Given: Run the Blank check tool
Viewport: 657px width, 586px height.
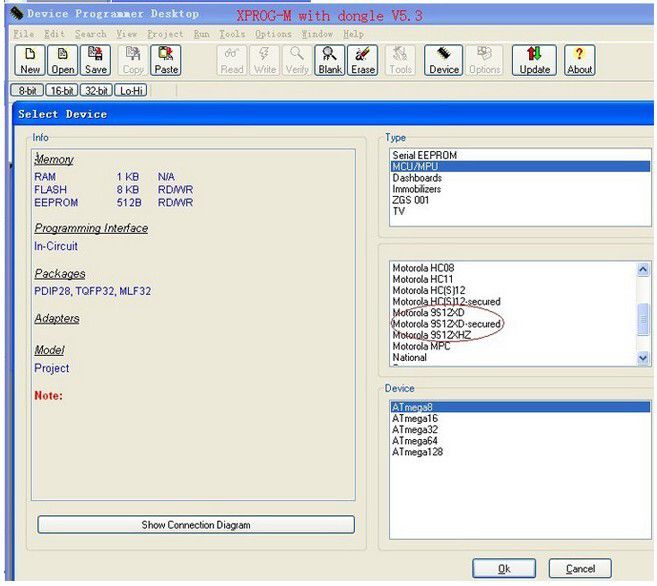Looking at the screenshot, I should pos(330,60).
